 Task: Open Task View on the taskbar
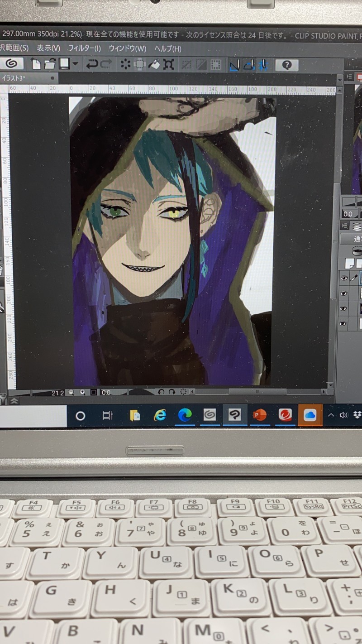tap(107, 416)
